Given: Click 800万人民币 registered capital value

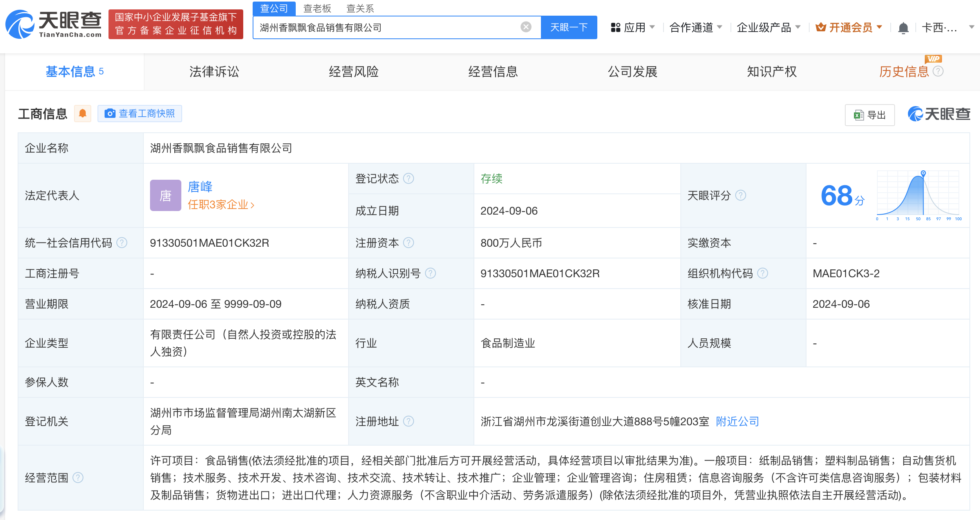Looking at the screenshot, I should [511, 243].
